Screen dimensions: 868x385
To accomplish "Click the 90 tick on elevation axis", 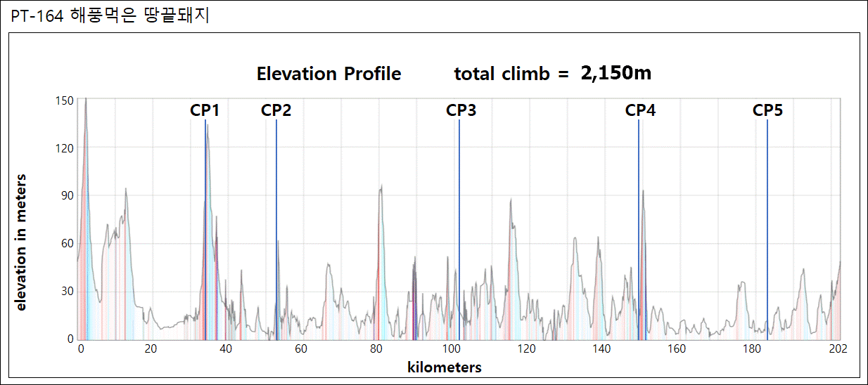I will 68,196.
